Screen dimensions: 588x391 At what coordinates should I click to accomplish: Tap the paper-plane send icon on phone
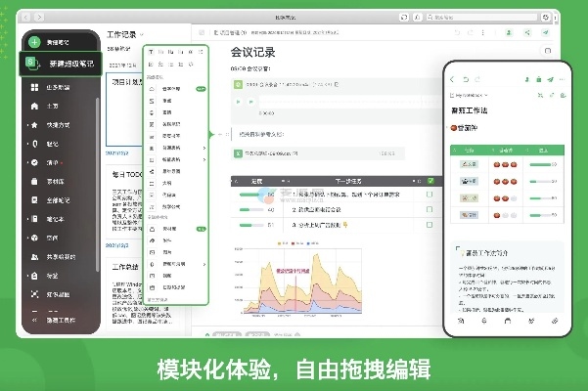(551, 79)
